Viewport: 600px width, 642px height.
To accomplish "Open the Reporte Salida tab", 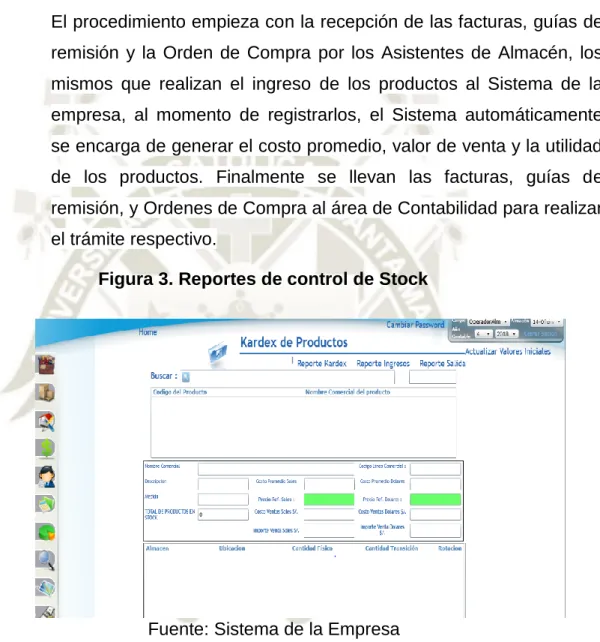I will [442, 364].
